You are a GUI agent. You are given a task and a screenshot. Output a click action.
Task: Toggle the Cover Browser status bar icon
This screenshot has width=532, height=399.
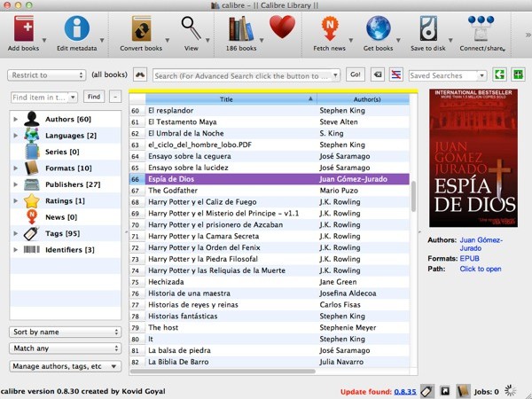pyautogui.click(x=445, y=391)
